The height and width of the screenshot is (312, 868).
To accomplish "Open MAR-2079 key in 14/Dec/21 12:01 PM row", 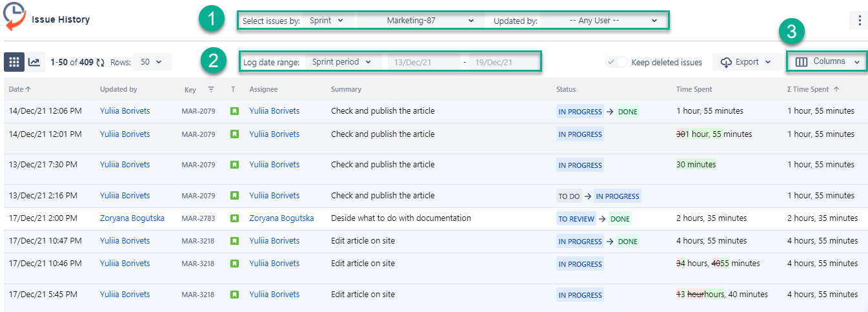I will point(199,134).
